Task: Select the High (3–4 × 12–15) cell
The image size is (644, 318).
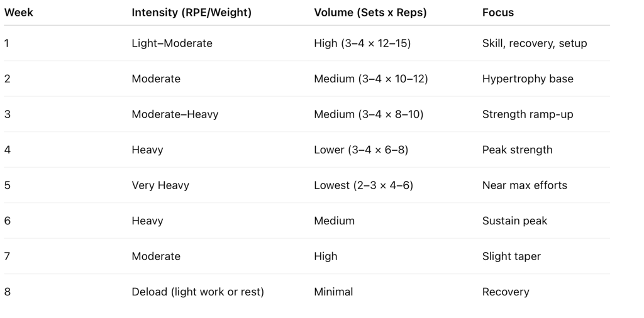Action: point(362,43)
